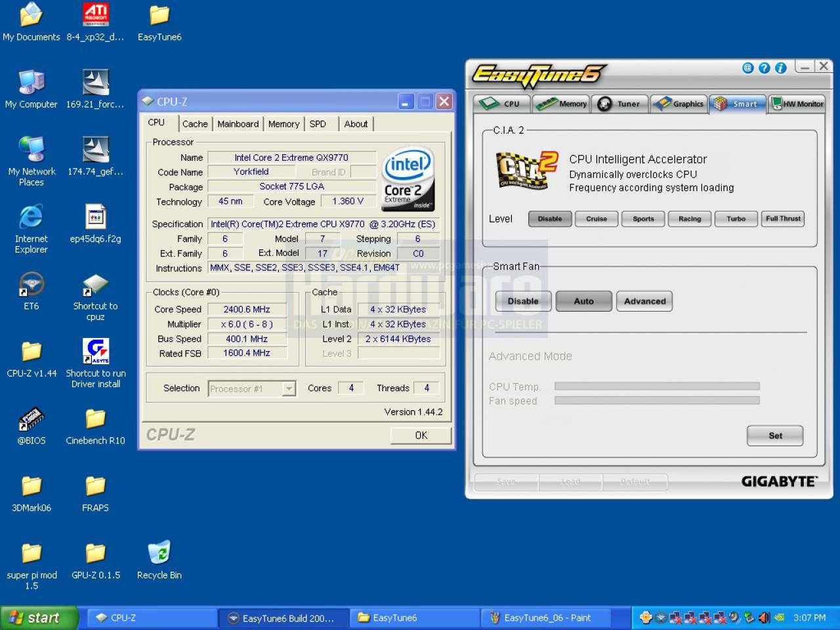Set C.I.A. 2 level to Sports

coord(643,219)
